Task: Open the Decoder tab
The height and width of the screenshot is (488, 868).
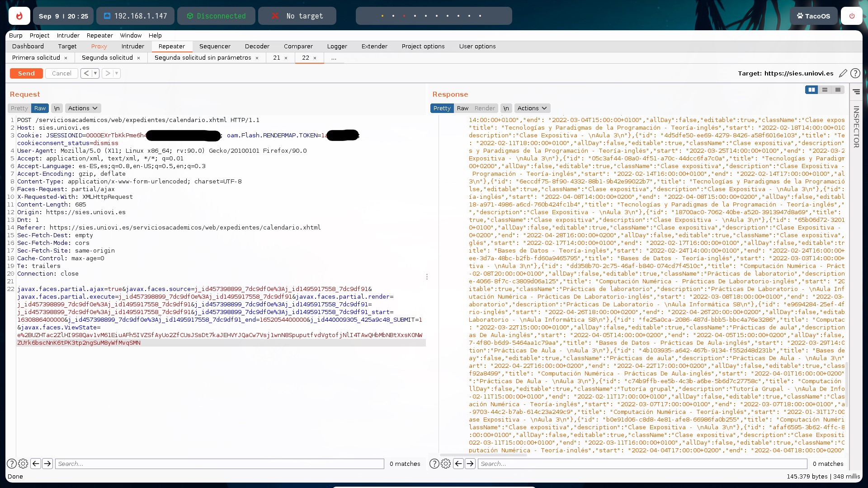Action: (x=257, y=46)
